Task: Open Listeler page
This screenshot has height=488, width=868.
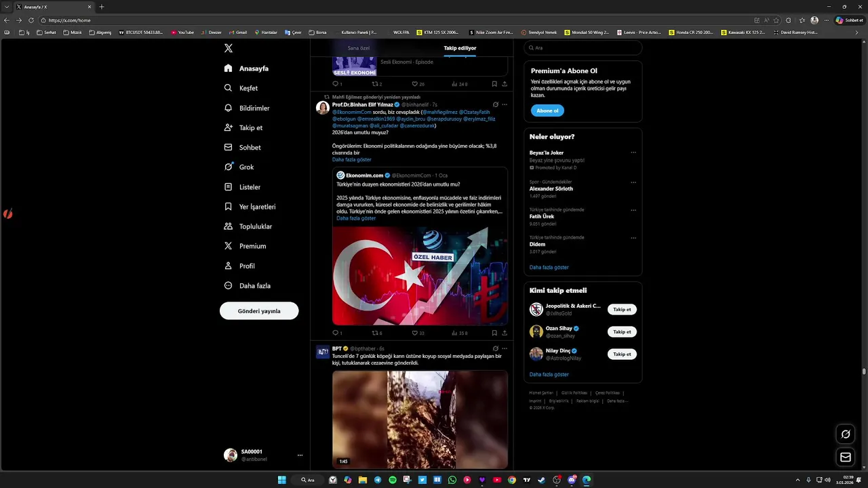Action: [x=243, y=187]
